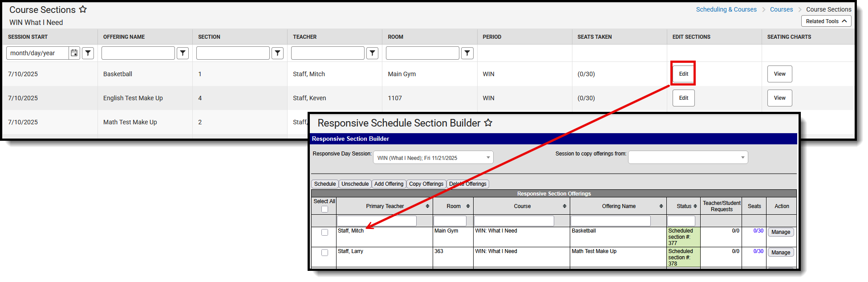Edit the Basketball section

pos(684,74)
